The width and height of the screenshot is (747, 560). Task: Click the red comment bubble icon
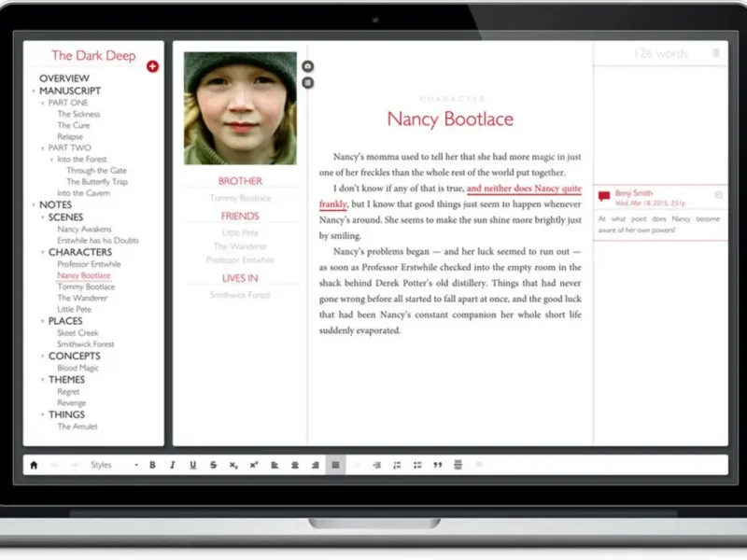(x=603, y=196)
